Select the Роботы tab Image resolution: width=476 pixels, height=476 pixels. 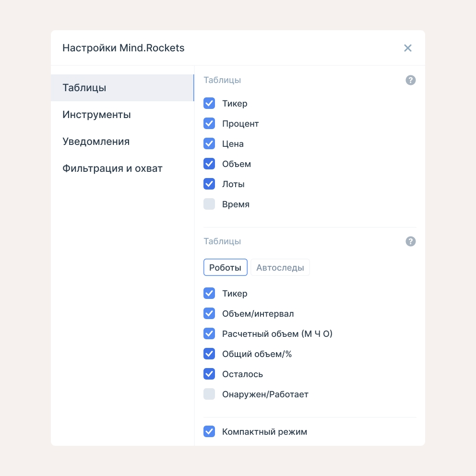tap(225, 267)
